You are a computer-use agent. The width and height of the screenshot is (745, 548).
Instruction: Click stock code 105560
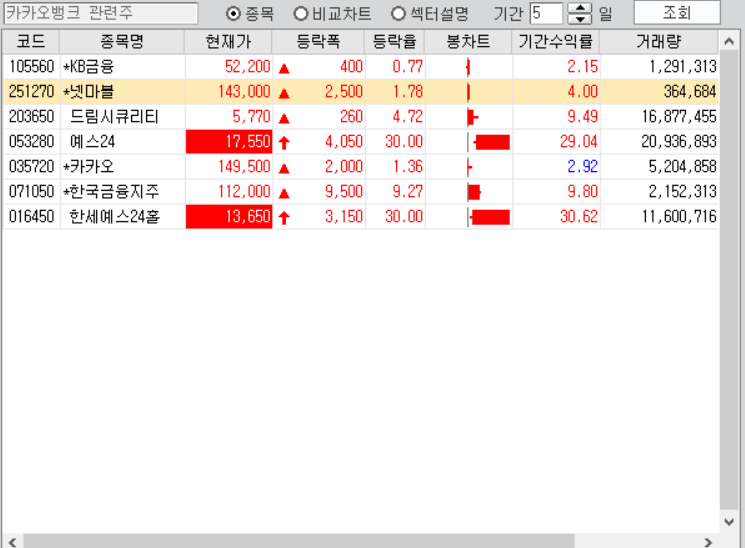[x=31, y=67]
